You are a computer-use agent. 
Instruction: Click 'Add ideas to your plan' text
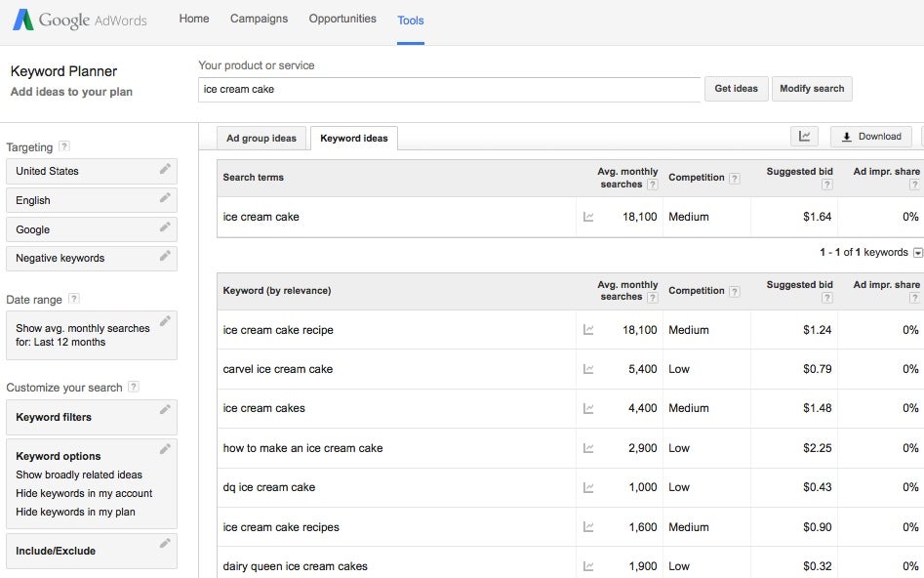coord(71,92)
